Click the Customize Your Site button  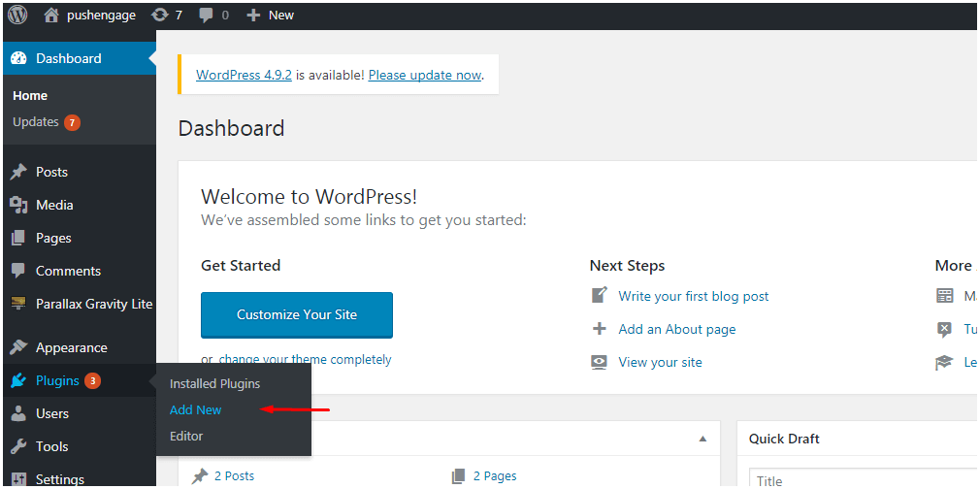pos(297,314)
